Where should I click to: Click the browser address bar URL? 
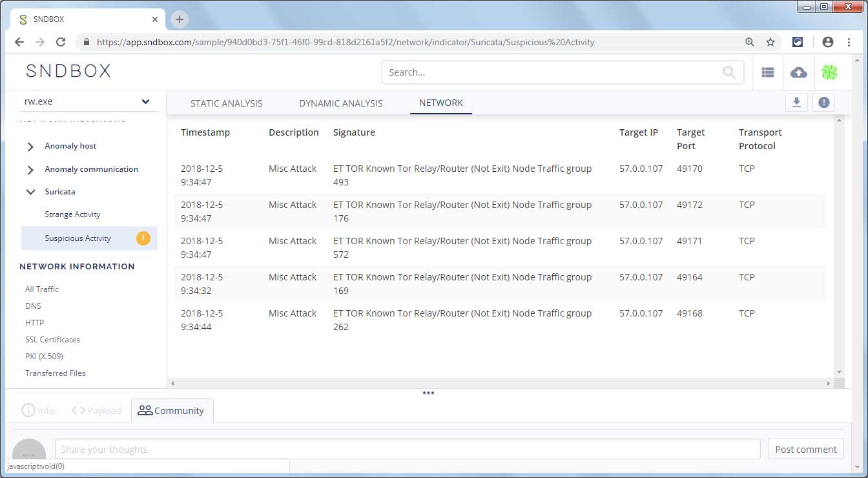(x=346, y=42)
